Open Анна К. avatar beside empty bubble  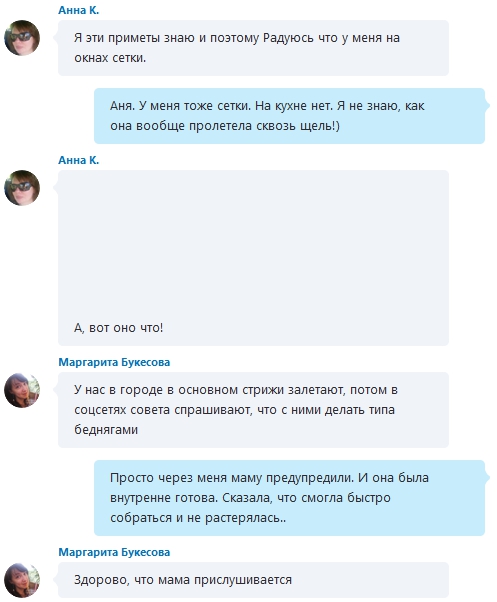pos(22,188)
